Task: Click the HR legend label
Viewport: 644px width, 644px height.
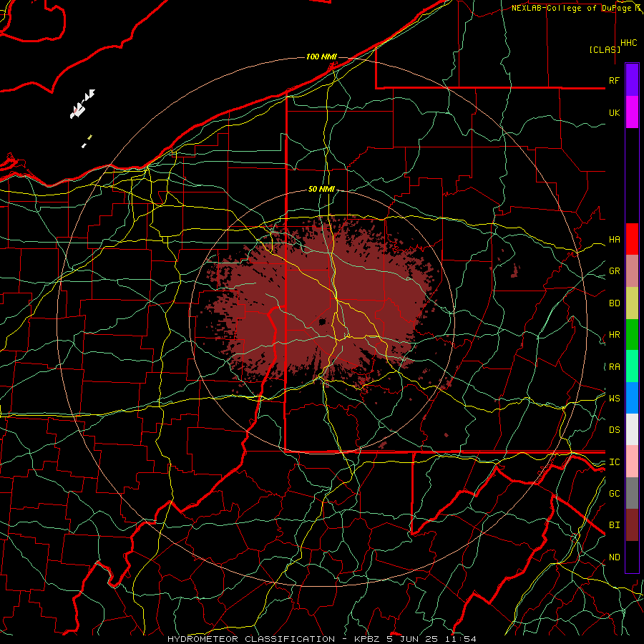Action: click(614, 335)
